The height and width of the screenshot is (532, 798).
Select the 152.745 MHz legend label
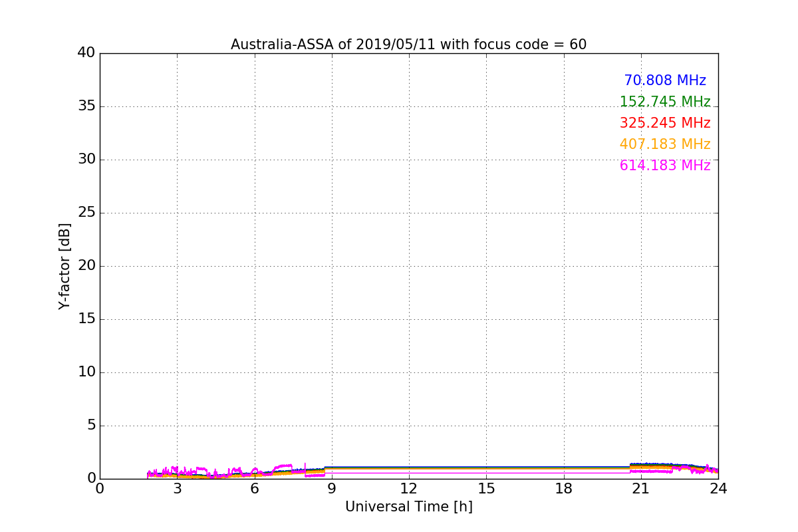point(665,102)
